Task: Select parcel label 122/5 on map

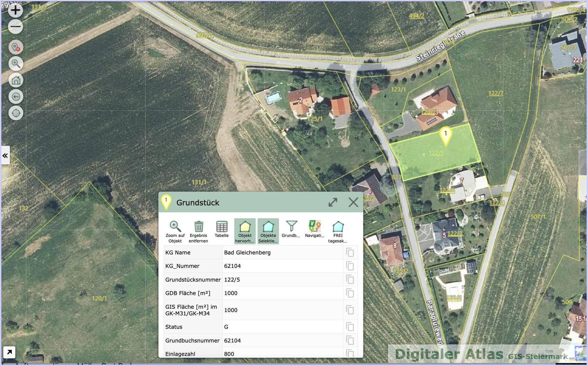Action: pyautogui.click(x=436, y=153)
